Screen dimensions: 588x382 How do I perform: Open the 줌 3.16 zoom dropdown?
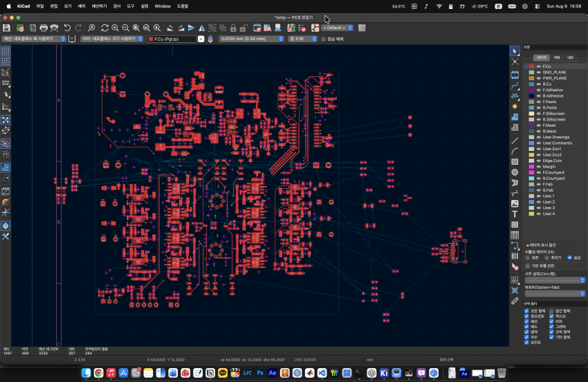(x=302, y=39)
